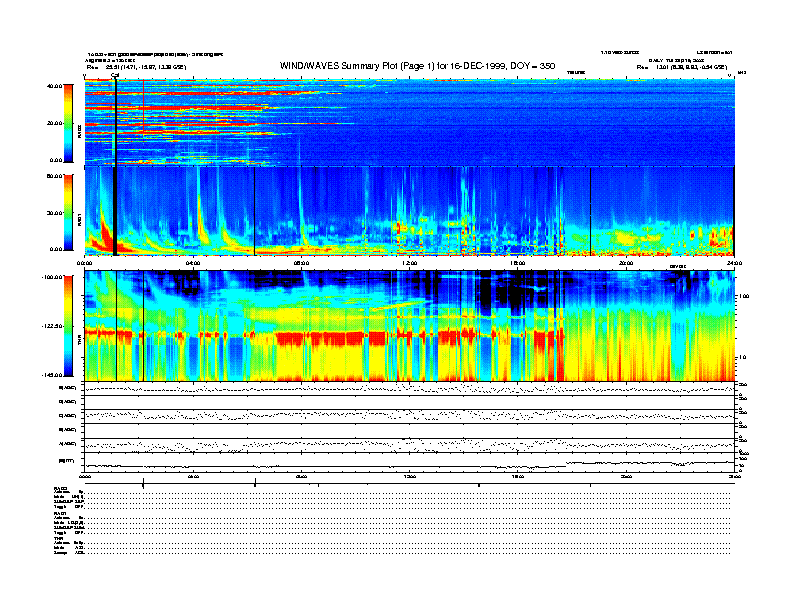The image size is (792, 612).
Task: Click the 20:00 time label under RAD1 spectrogram
Action: [x=626, y=263]
